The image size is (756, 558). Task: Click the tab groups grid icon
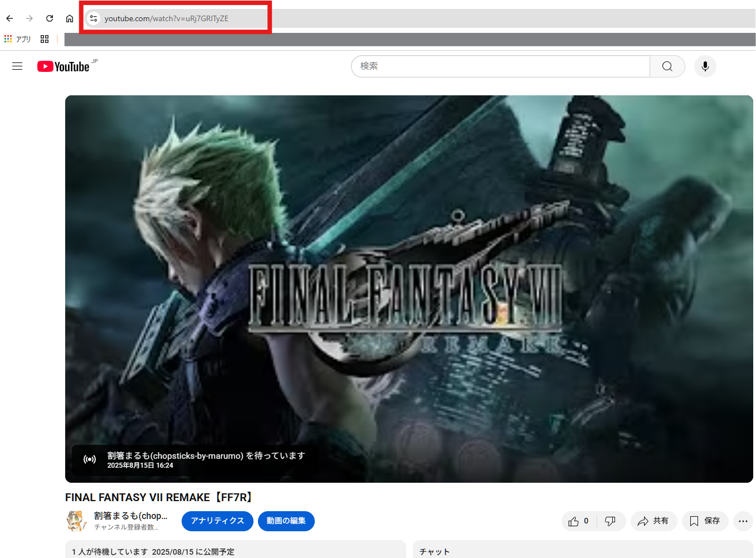point(45,39)
